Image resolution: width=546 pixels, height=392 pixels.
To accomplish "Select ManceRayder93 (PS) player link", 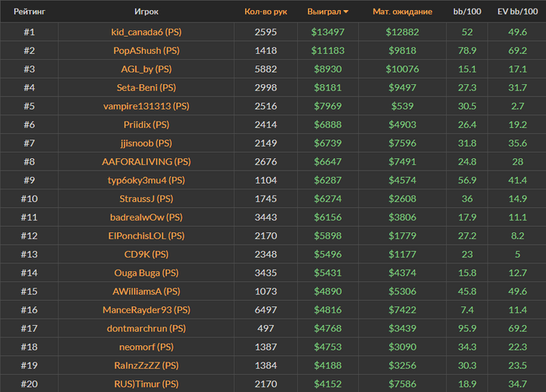I will [x=146, y=310].
